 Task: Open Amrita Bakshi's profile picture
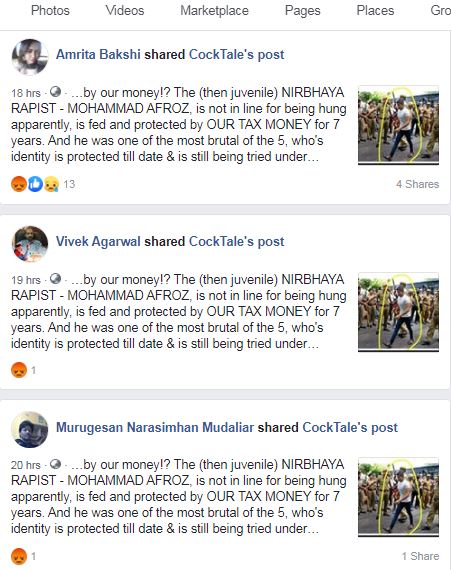30,57
